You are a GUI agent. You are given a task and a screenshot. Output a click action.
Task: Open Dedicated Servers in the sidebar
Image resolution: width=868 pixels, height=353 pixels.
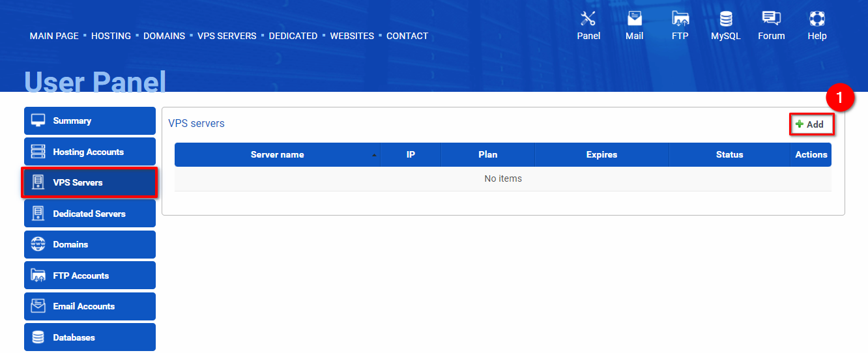click(x=90, y=213)
